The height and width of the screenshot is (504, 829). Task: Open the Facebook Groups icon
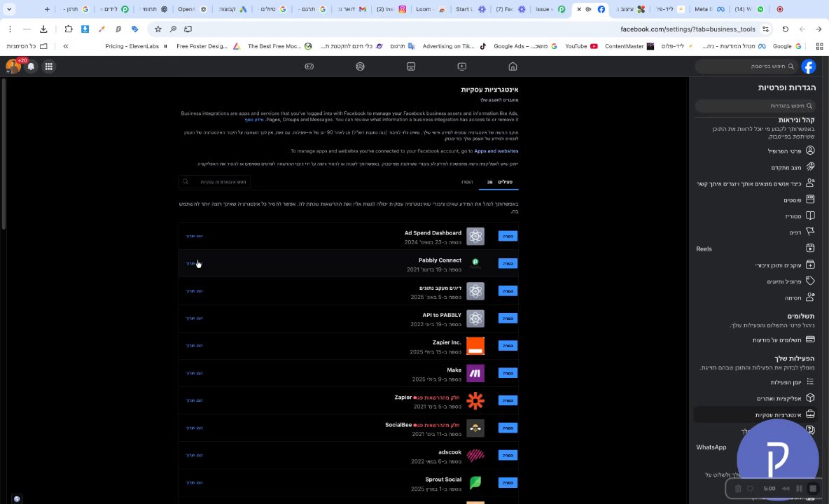tap(360, 66)
